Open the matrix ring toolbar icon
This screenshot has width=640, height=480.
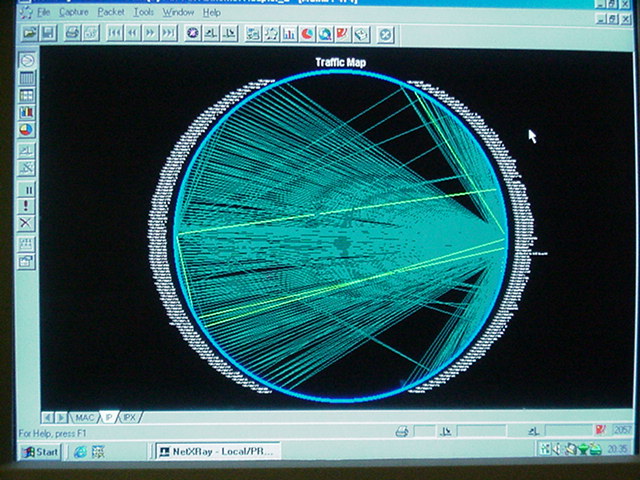[271, 34]
